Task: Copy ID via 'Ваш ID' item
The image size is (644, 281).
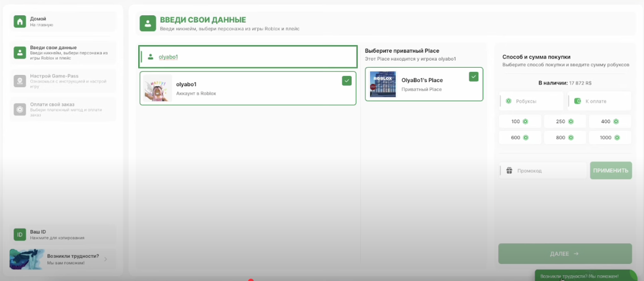Action: (x=63, y=235)
